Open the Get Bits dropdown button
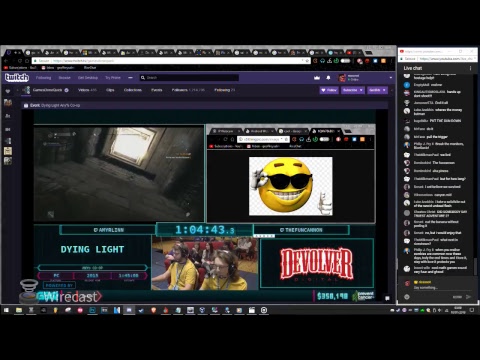This screenshot has width=480, height=360. click(x=377, y=90)
